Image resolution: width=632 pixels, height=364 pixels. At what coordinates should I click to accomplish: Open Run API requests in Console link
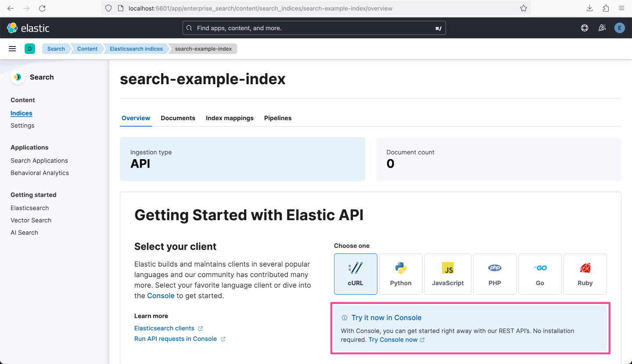point(180,339)
